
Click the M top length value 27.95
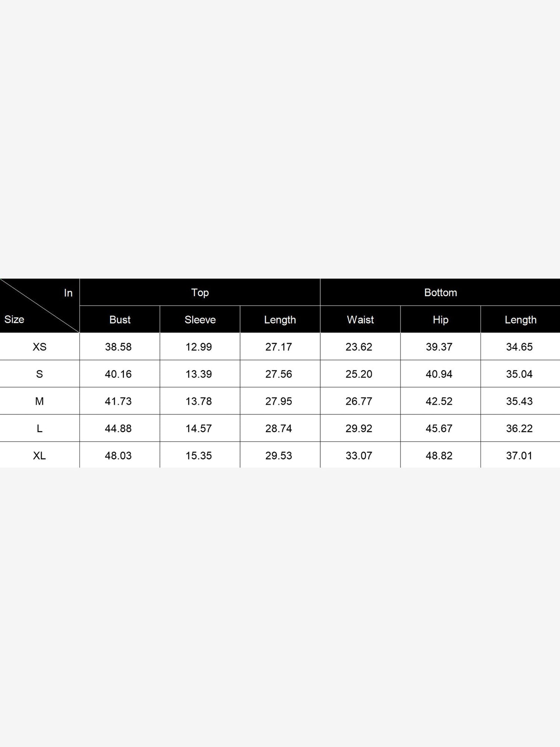pyautogui.click(x=279, y=401)
